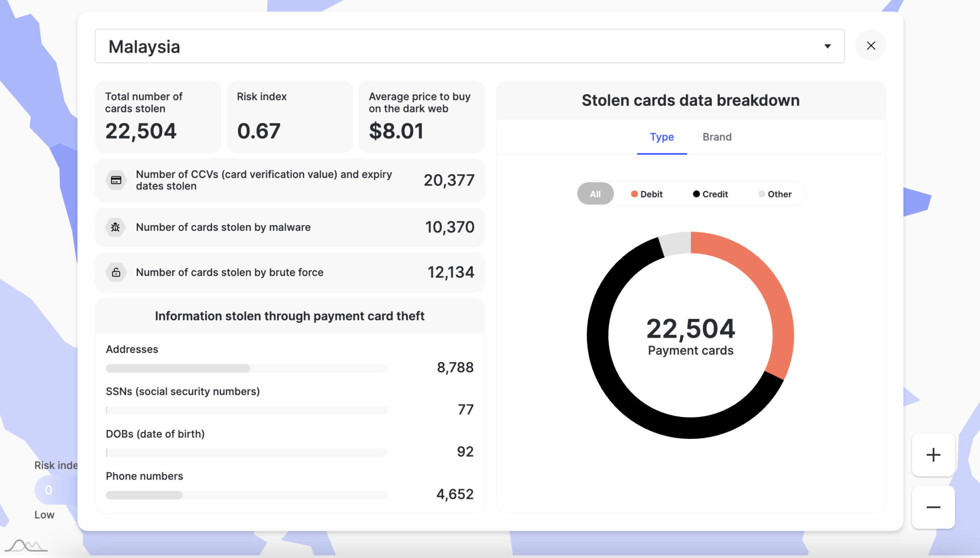Zoom in the map with plus button

coord(933,455)
